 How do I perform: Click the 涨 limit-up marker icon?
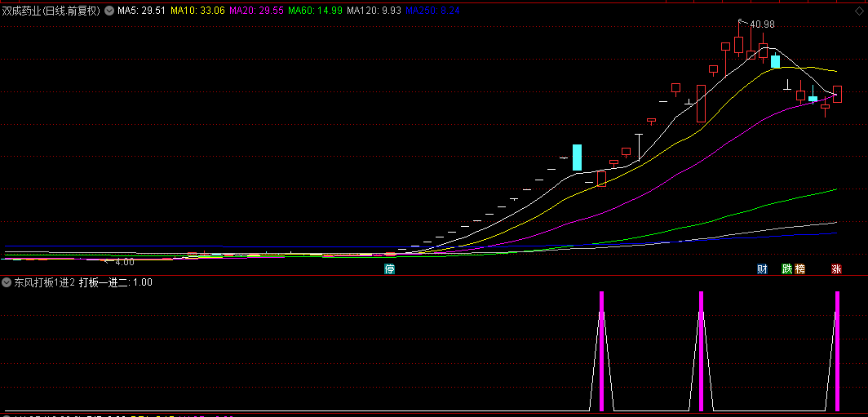click(x=836, y=269)
